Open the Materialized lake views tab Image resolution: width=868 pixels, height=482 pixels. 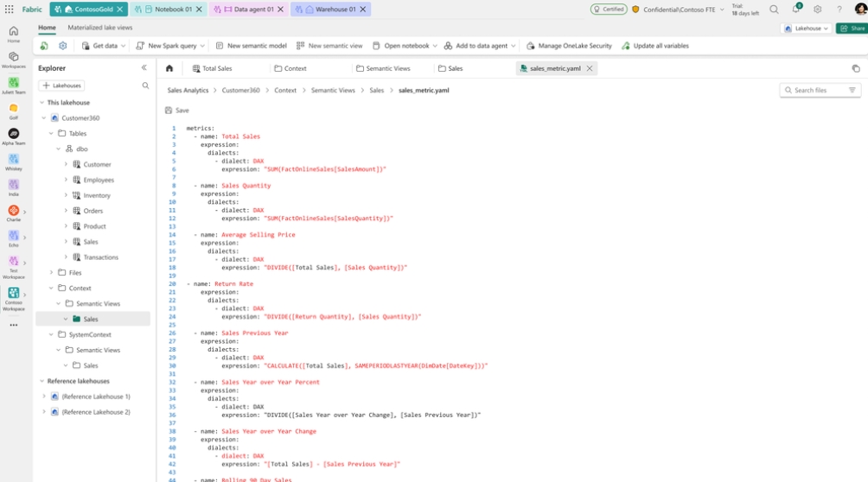[99, 28]
